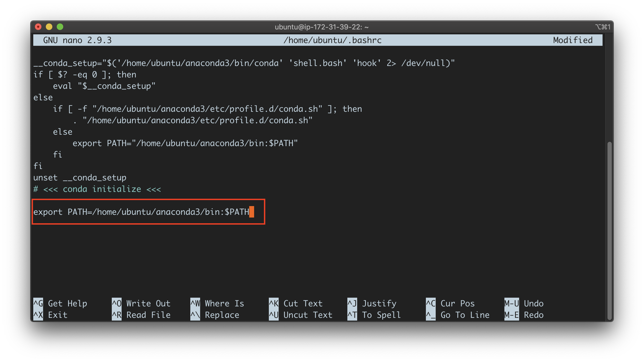Click the yellow minimize window button

[49, 27]
